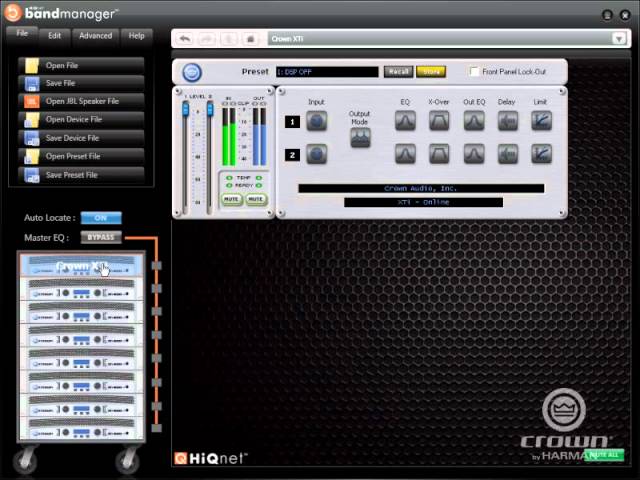This screenshot has height=480, width=640.
Task: Click Open JBL Speaker File
Action: [80, 101]
